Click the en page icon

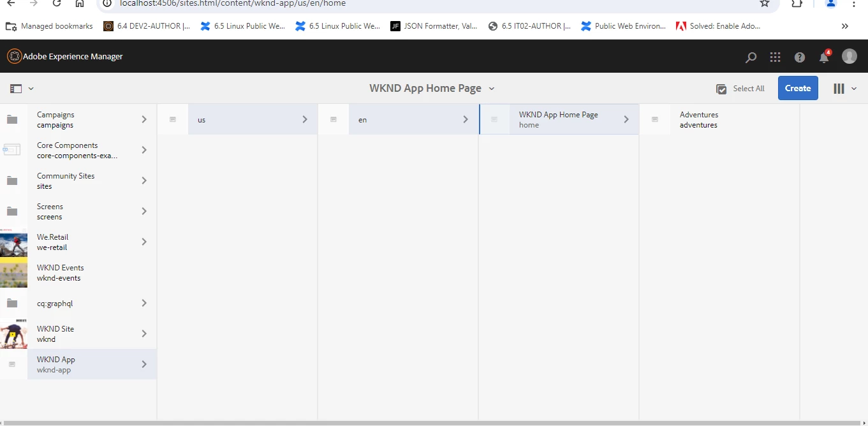(333, 119)
